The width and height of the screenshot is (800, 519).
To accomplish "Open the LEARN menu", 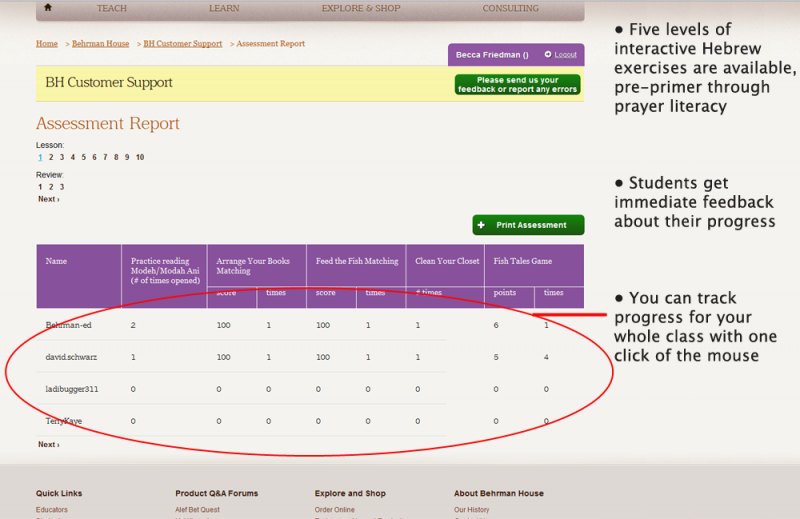I will tap(224, 8).
